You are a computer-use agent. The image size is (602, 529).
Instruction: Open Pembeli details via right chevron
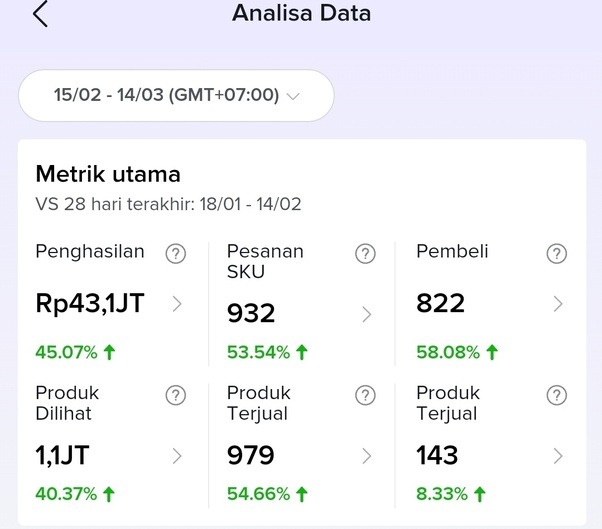tap(558, 304)
